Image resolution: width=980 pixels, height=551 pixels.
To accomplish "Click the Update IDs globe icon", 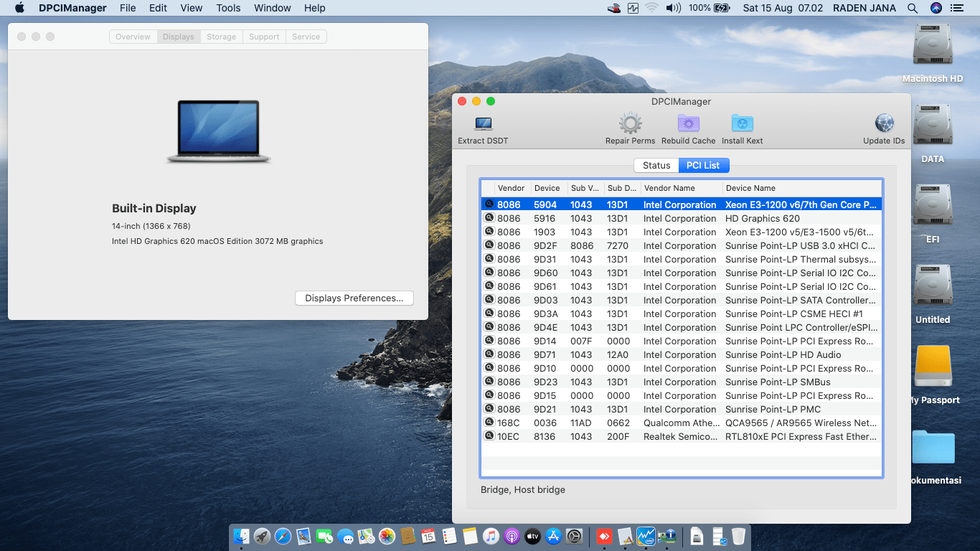I will pyautogui.click(x=884, y=124).
